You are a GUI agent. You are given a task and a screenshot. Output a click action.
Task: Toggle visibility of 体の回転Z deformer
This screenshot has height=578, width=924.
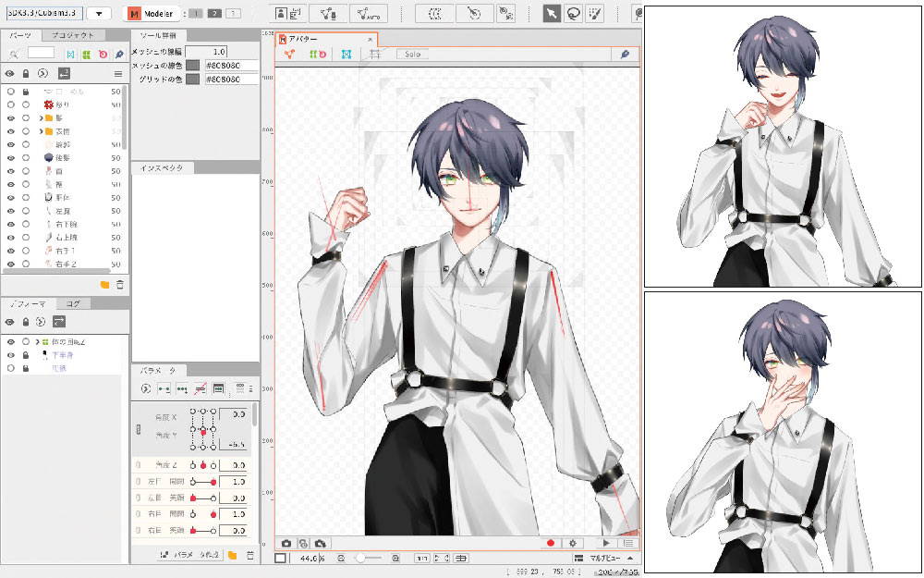point(10,341)
